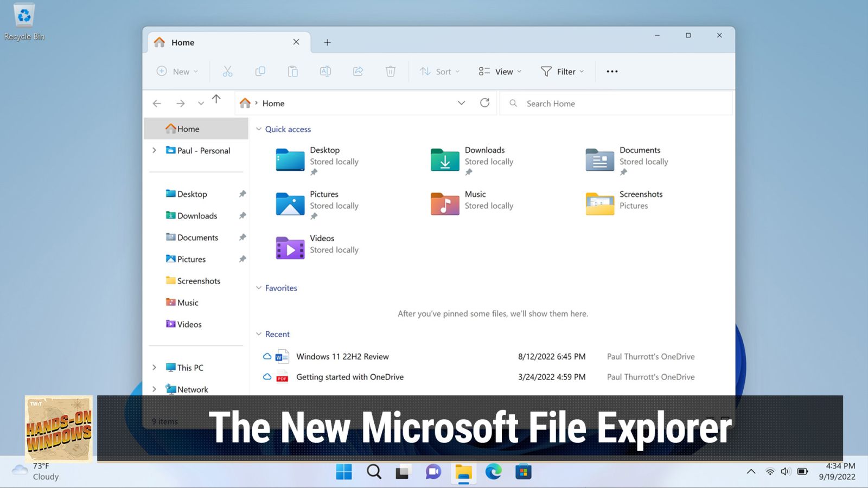Unpin Downloads using its pin icon
The width and height of the screenshot is (868, 488).
point(242,215)
